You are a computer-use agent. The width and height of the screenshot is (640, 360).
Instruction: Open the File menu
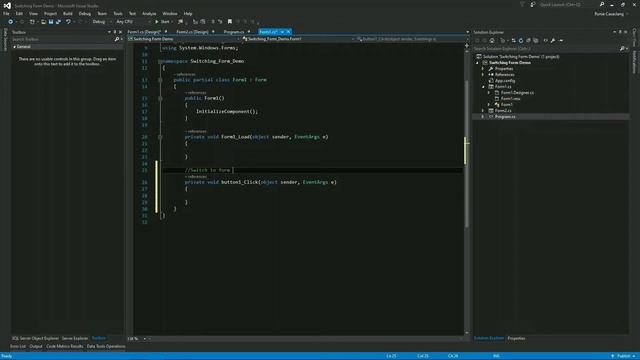6,13
